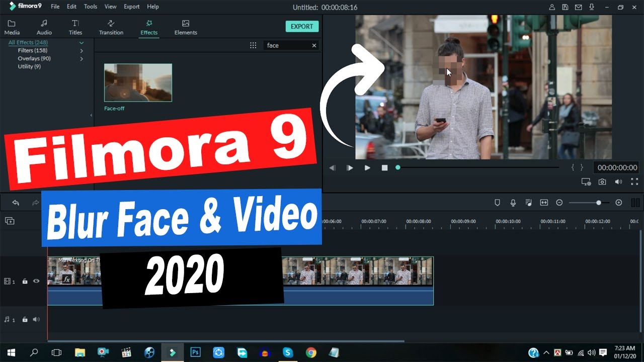Open Google Chrome from the taskbar
This screenshot has width=644, height=362.
click(311, 353)
